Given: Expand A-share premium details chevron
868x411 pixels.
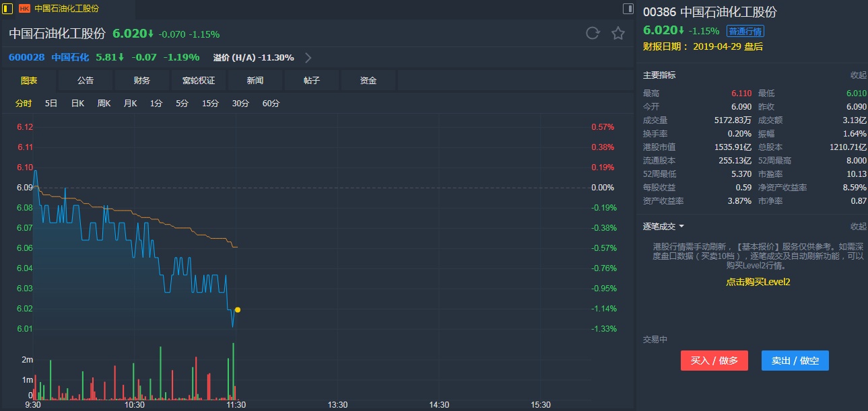Looking at the screenshot, I should click(308, 58).
